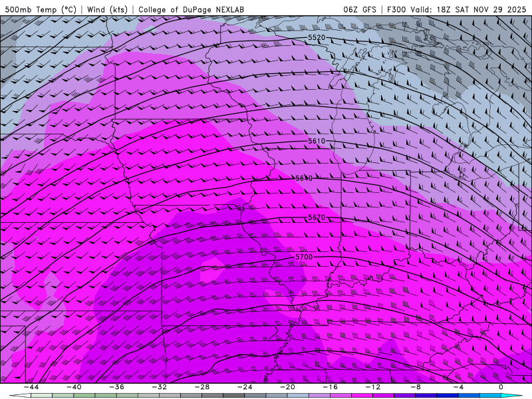This screenshot has height=399, width=532.
Task: Click the '500mb Temp (°C)' title text
Action: [41, 9]
